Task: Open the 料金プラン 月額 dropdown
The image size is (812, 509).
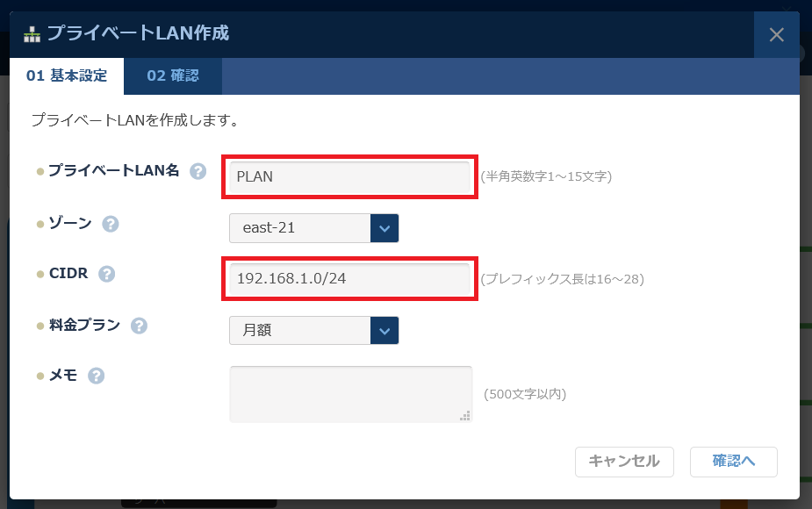Action: coord(300,331)
